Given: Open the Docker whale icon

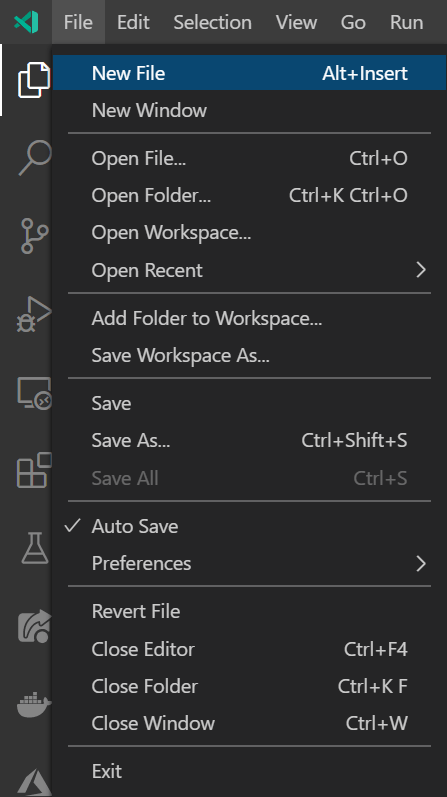Looking at the screenshot, I should 34,704.
